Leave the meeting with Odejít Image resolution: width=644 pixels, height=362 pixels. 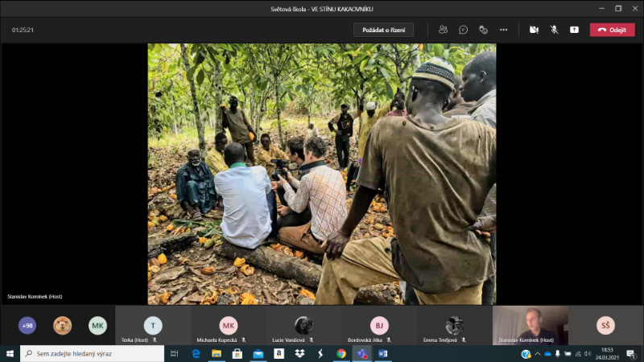[612, 30]
